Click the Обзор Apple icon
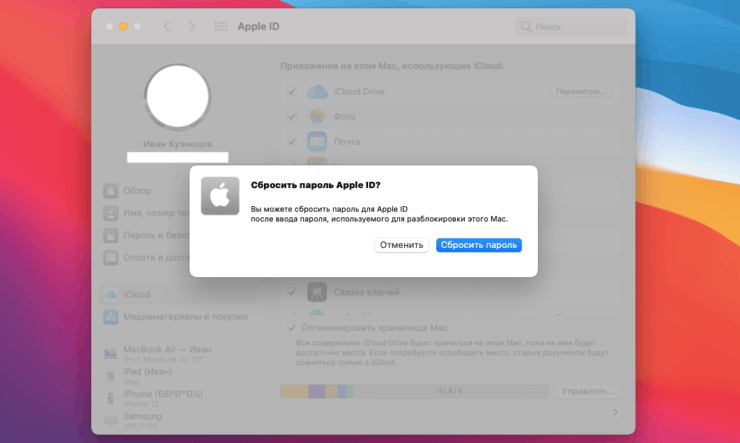 (x=110, y=191)
